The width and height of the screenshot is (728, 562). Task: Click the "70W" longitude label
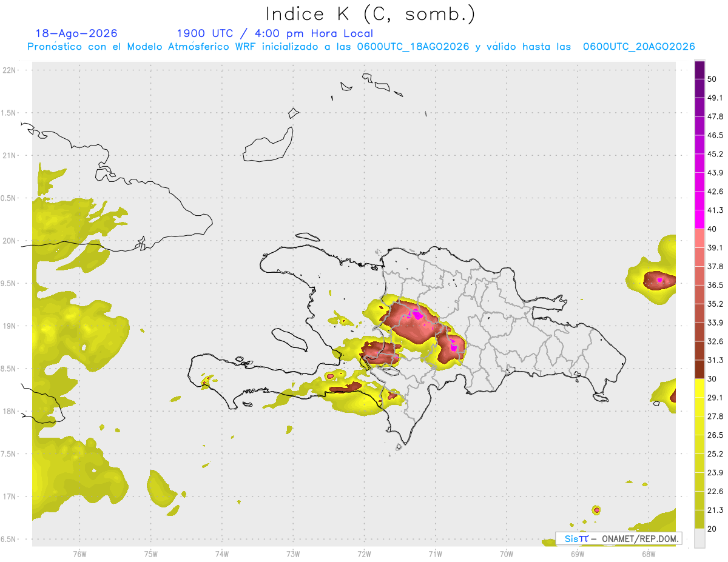tap(506, 554)
